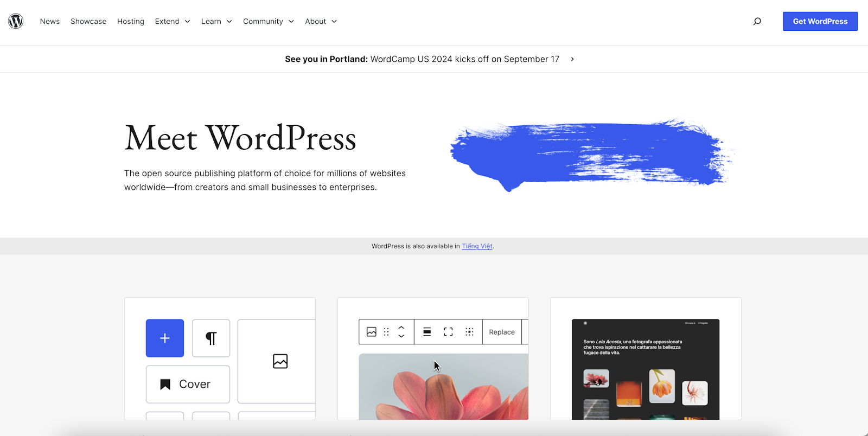Screen dimensions: 868x436
Task: Click the Get WordPress button
Action: [820, 21]
